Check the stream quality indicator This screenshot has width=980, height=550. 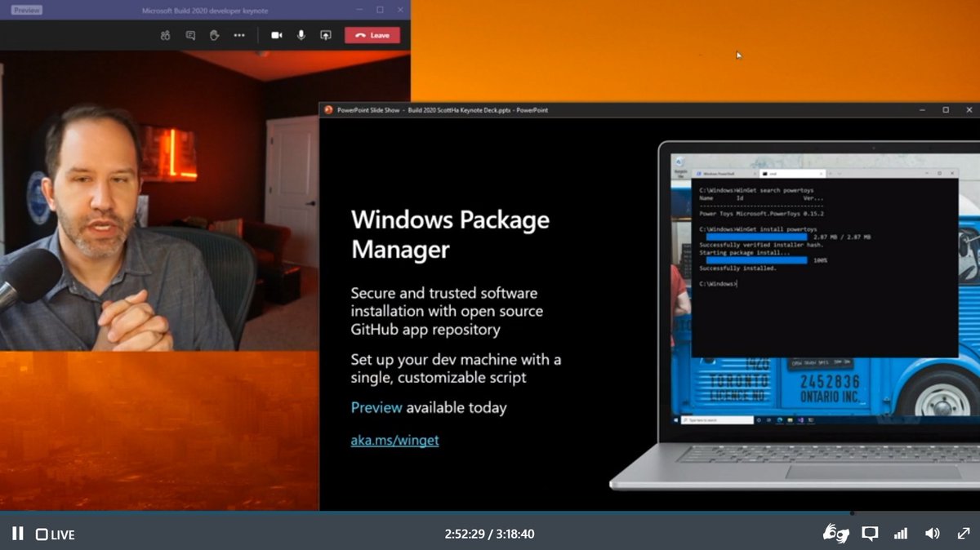pos(900,534)
